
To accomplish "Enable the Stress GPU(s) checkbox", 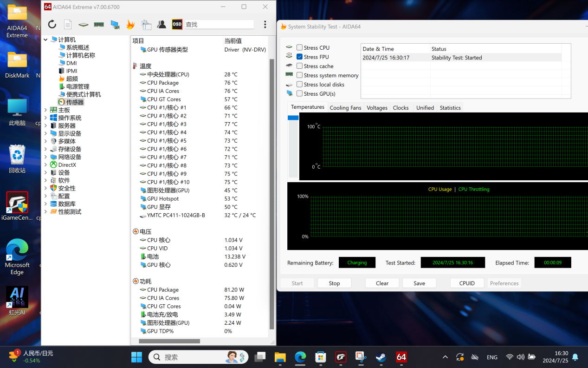I will point(299,94).
